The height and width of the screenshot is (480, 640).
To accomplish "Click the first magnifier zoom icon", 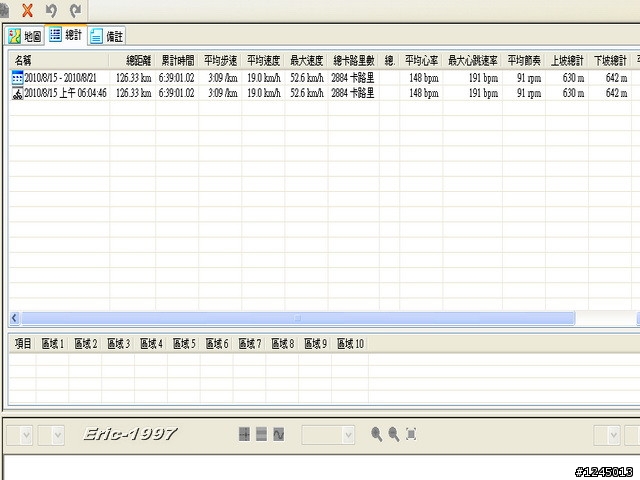I will pos(376,434).
